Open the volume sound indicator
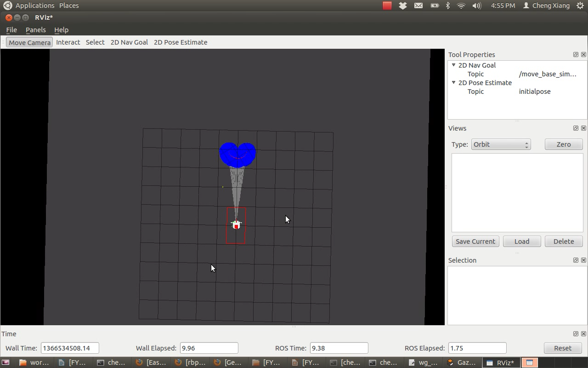 477,6
